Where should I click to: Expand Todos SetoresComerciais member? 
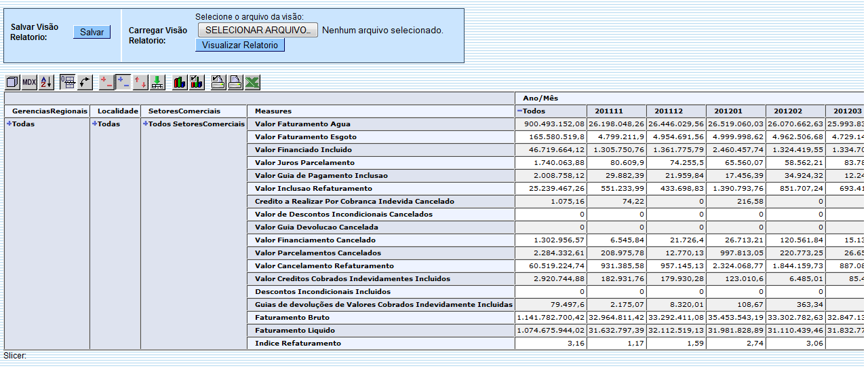[x=145, y=124]
